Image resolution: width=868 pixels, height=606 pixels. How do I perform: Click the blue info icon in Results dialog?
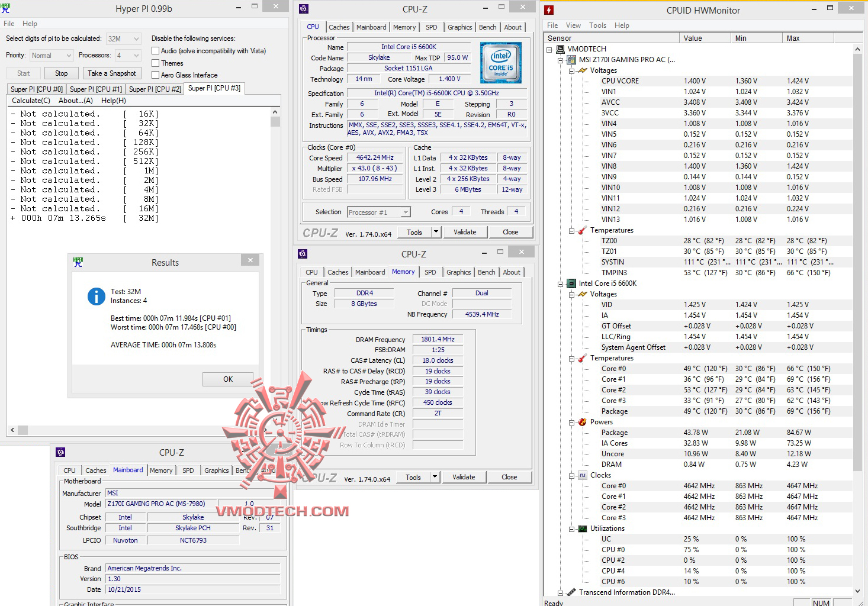97,296
